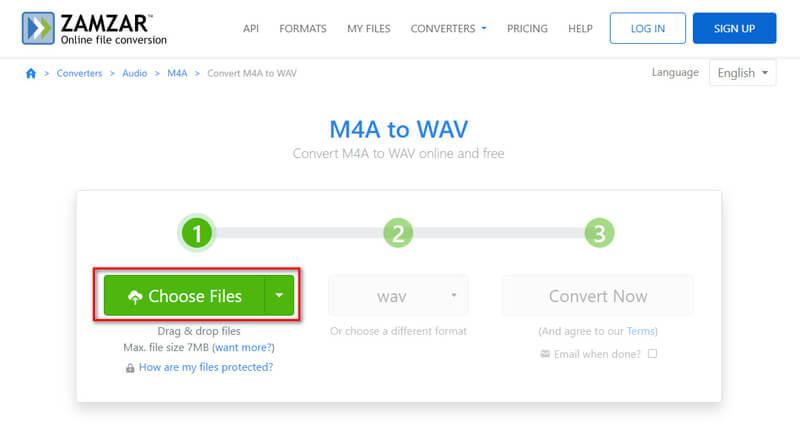Open Audio breadcrumb link

(135, 73)
